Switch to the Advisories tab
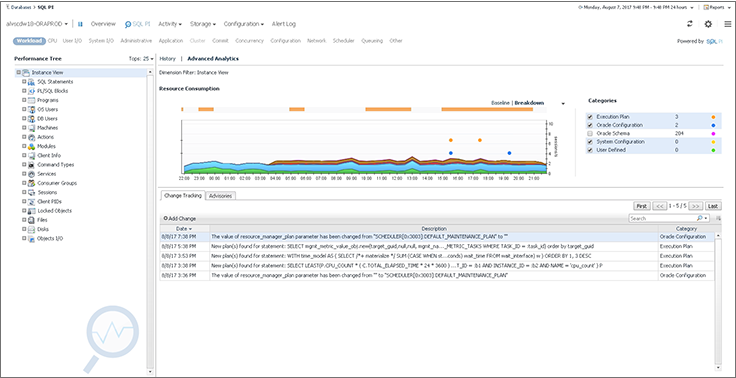Viewport: 736px width, 378px height. click(x=220, y=196)
